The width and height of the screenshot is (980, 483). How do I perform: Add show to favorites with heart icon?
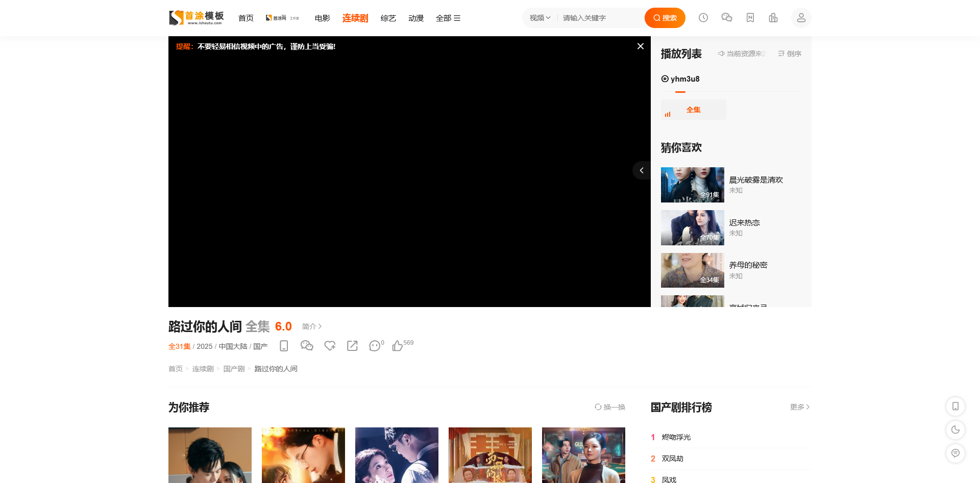330,346
